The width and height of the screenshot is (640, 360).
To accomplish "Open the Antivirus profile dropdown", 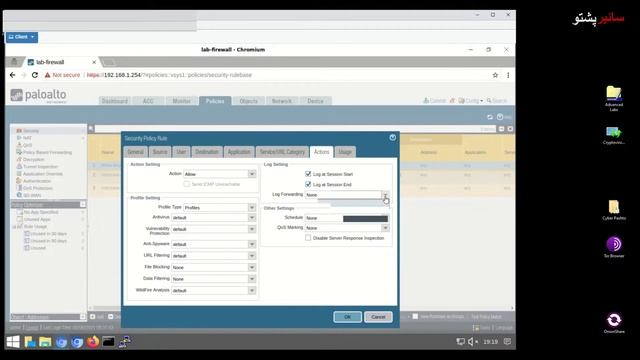I will [252, 218].
